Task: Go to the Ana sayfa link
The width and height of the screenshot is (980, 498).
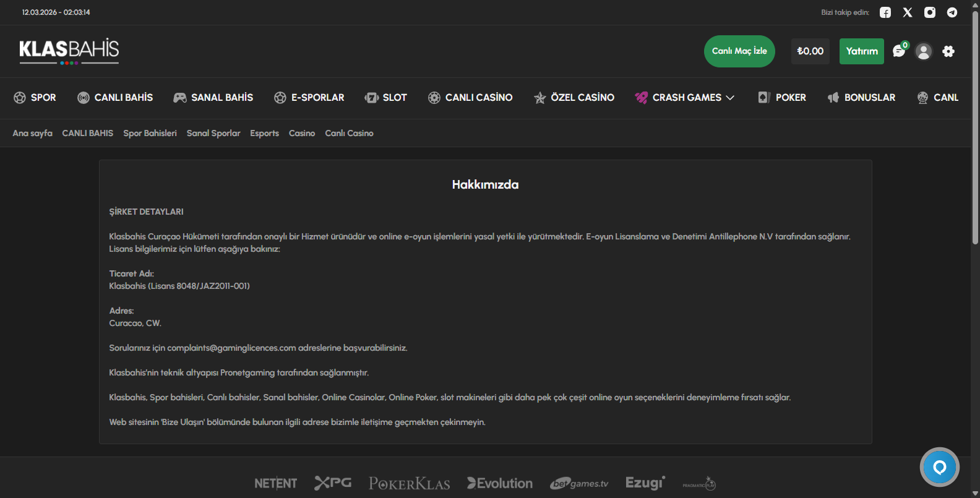Action: 33,133
